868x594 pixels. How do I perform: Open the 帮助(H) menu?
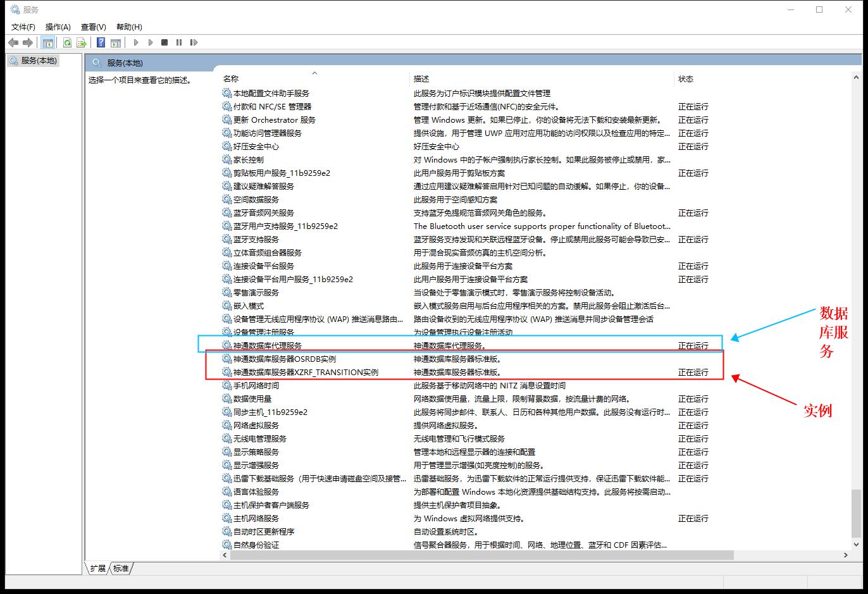click(x=129, y=27)
